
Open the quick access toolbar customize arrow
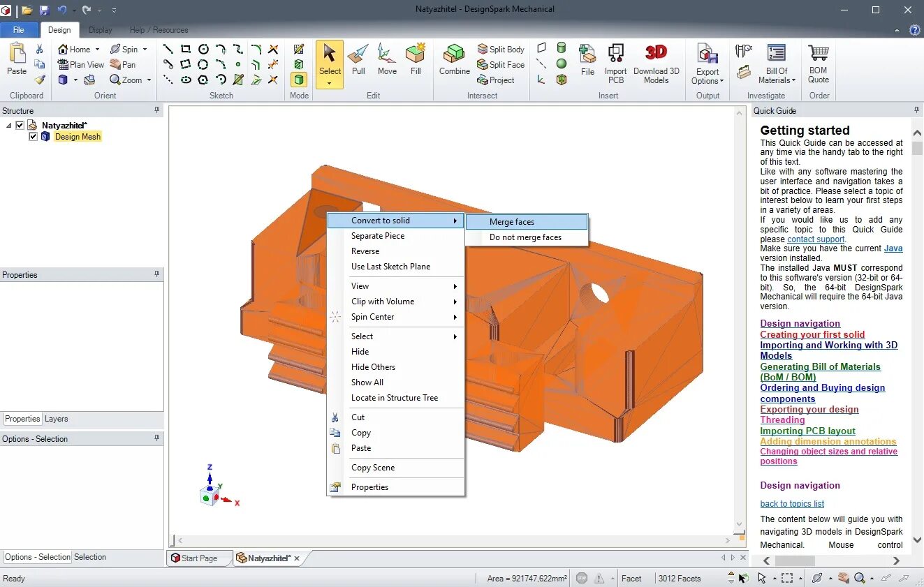(114, 10)
